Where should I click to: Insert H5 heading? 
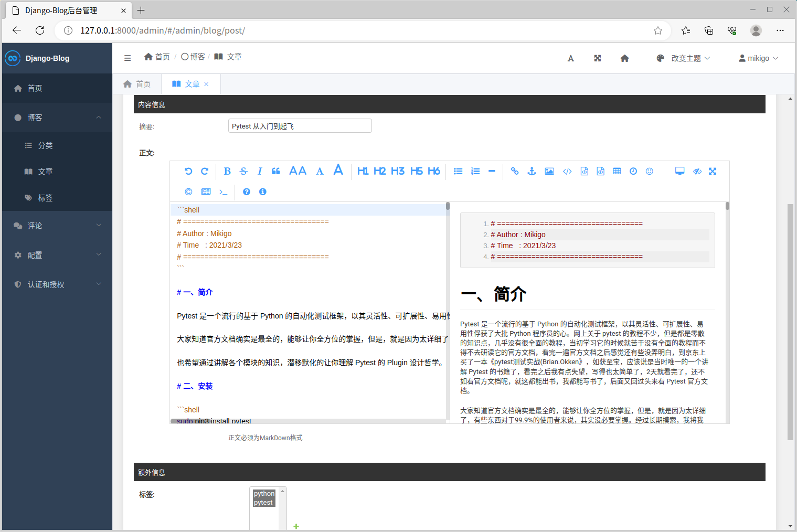click(417, 171)
